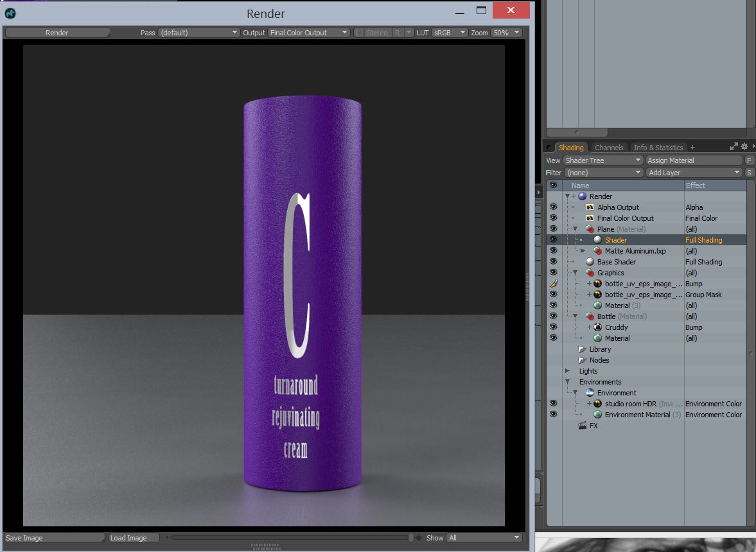Image resolution: width=756 pixels, height=552 pixels.
Task: Click the Bump image layer icon
Action: click(598, 284)
